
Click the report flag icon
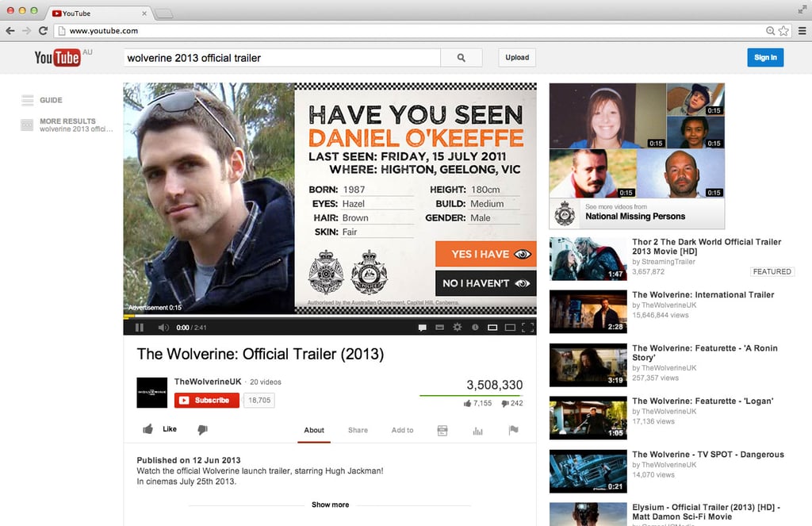(513, 430)
